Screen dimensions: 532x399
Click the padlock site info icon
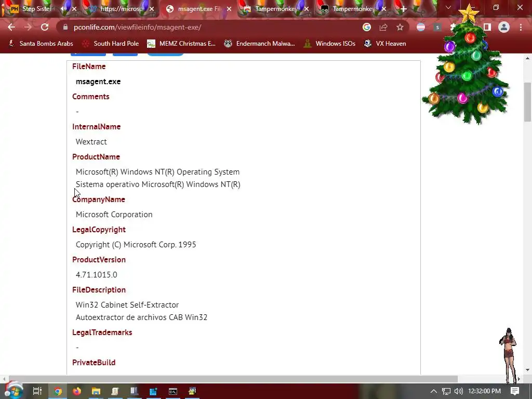pyautogui.click(x=65, y=27)
